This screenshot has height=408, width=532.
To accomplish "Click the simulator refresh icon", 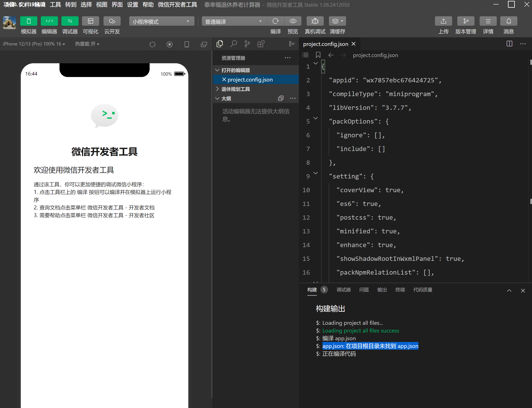I will (x=152, y=44).
